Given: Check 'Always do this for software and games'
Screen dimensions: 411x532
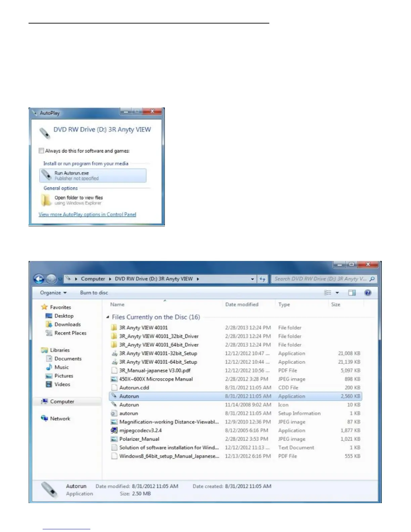Looking at the screenshot, I should (x=41, y=151).
